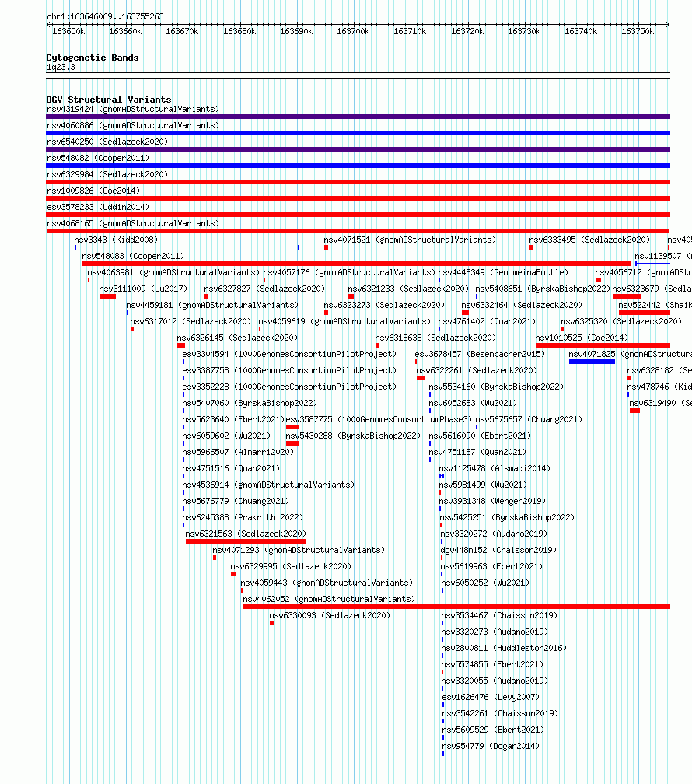Select the nsv1010525 (Coe2014) label

click(x=582, y=338)
